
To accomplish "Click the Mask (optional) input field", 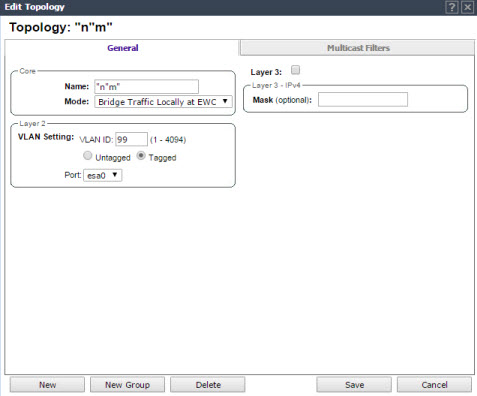I will coord(363,100).
